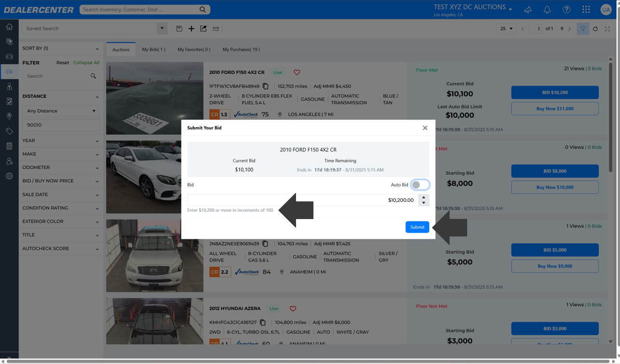Viewport: 620px width, 364px height.
Task: Click the BID $8,000 button
Action: coord(555,171)
